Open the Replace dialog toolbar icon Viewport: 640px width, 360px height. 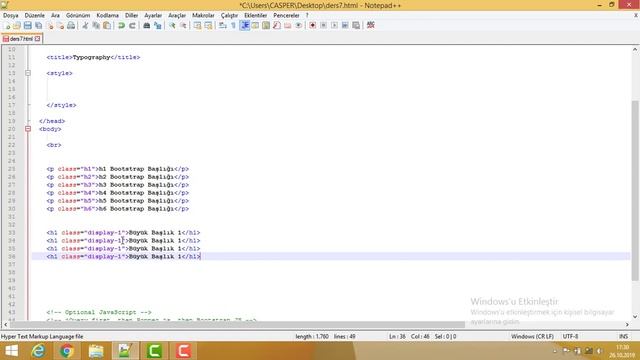[x=158, y=26]
